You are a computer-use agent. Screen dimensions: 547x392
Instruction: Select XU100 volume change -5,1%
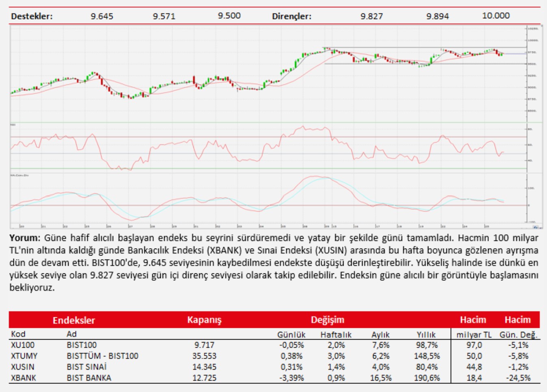tap(519, 345)
